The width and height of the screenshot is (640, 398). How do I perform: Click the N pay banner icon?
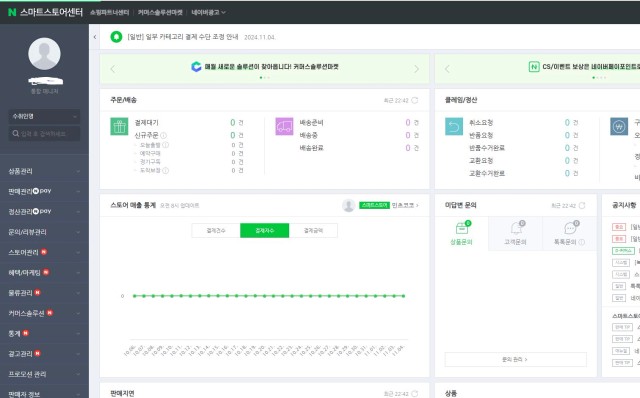pyautogui.click(x=534, y=67)
